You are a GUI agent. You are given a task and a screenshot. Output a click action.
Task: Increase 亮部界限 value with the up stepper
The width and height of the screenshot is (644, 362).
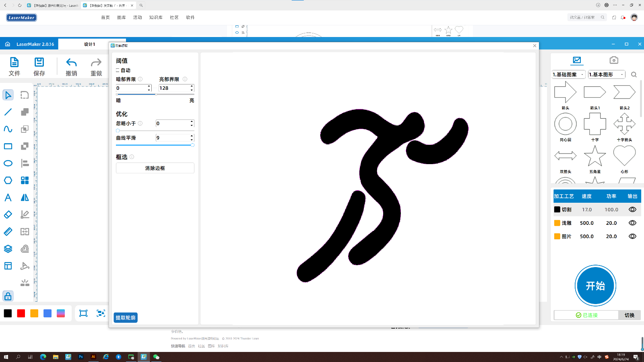click(191, 86)
